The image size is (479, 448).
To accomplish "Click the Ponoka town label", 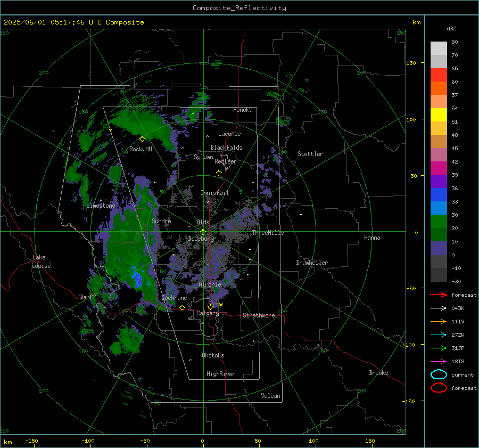I will [243, 110].
